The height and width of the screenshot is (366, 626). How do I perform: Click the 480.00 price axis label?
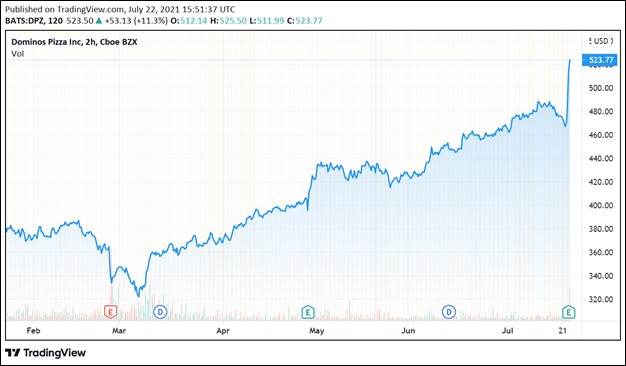(x=601, y=111)
